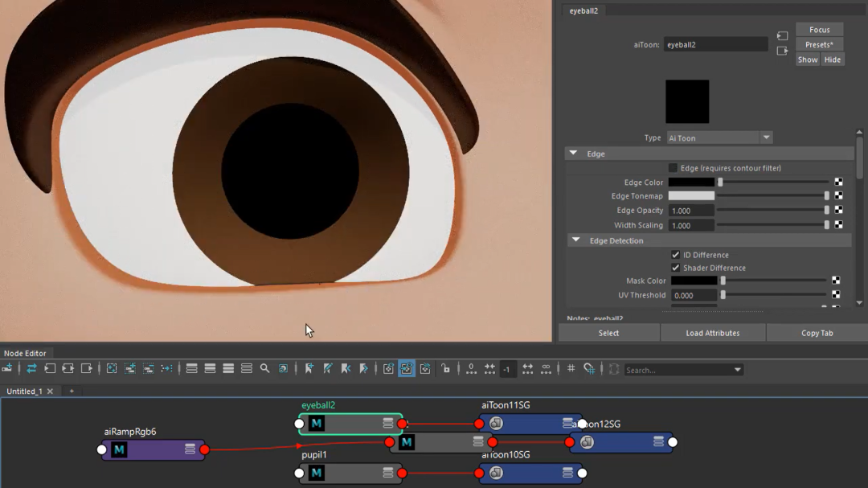
Task: Uncheck ID Difference checkbox
Action: pos(675,255)
